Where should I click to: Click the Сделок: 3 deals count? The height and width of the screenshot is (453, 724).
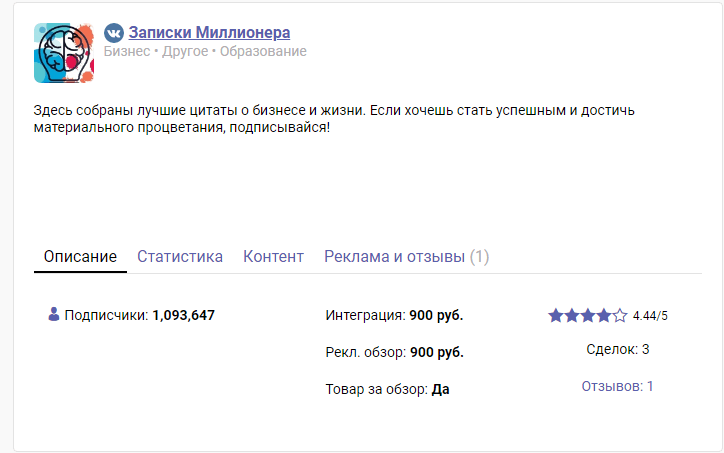point(617,350)
